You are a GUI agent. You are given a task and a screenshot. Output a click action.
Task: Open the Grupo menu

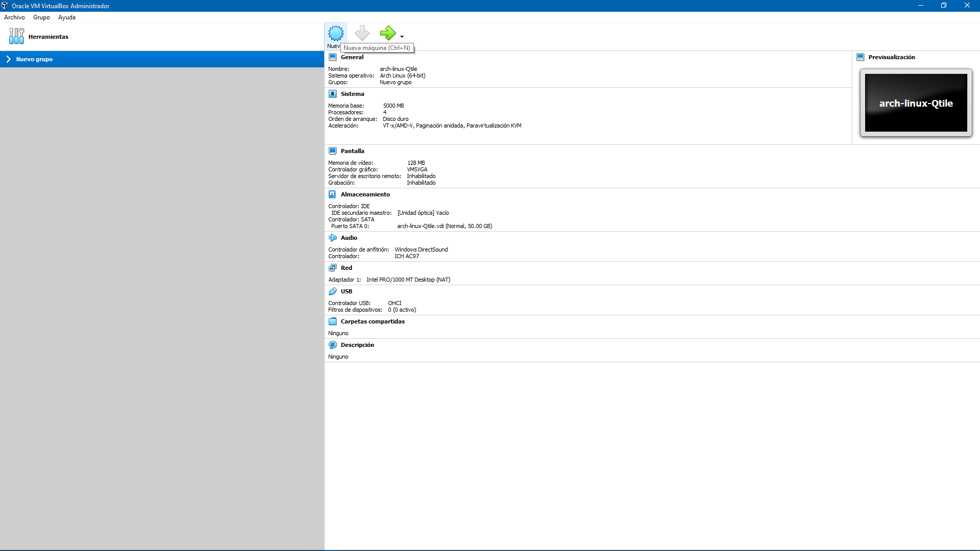pyautogui.click(x=41, y=17)
